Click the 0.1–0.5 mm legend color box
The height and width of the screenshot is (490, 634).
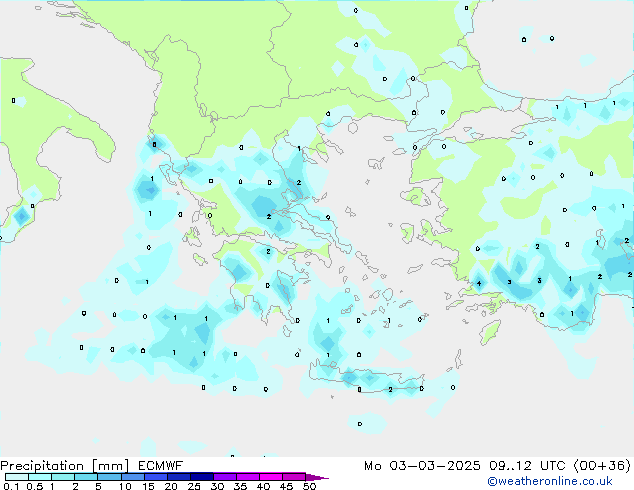[x=17, y=477]
